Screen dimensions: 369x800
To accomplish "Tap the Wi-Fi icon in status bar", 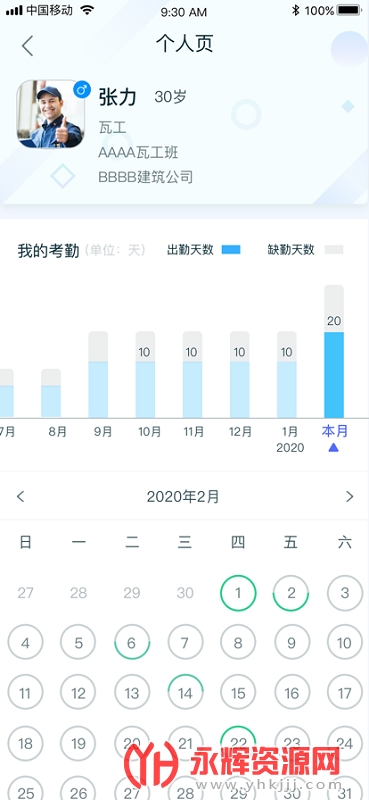I will point(88,10).
